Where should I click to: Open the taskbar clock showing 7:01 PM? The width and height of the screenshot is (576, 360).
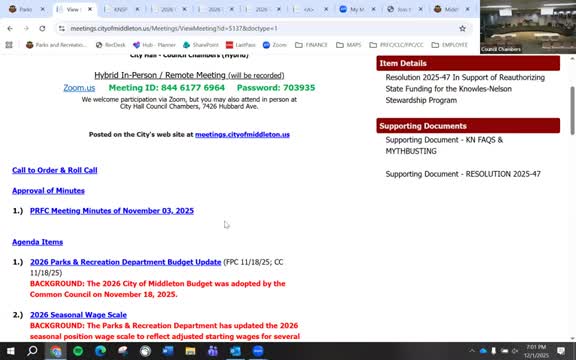coord(536,351)
